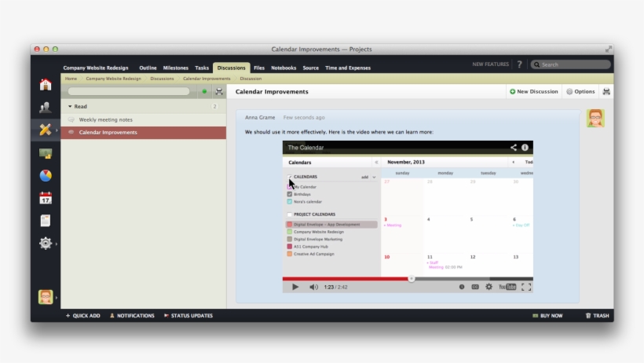
Task: Open the People sidebar icon
Action: 46,108
